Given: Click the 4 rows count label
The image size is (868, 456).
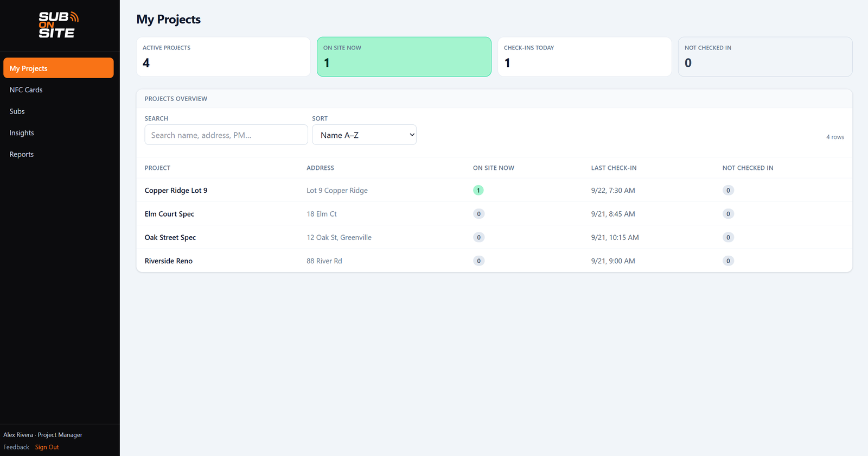Looking at the screenshot, I should coord(835,137).
